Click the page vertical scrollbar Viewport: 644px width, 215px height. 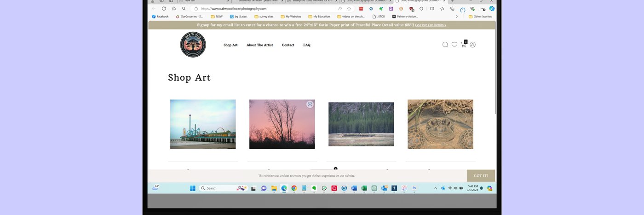(495, 73)
